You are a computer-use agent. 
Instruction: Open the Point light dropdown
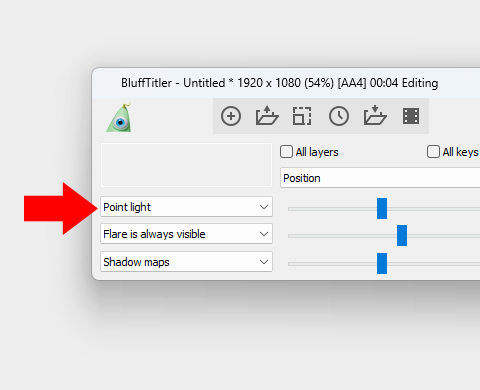[186, 207]
